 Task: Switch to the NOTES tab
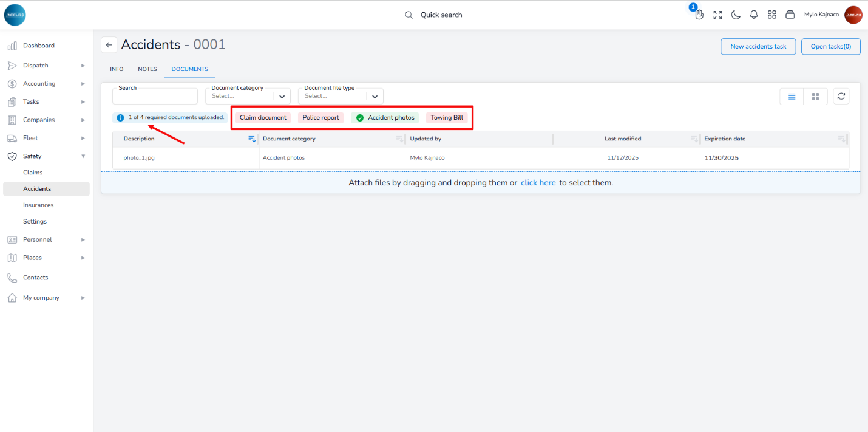tap(147, 69)
